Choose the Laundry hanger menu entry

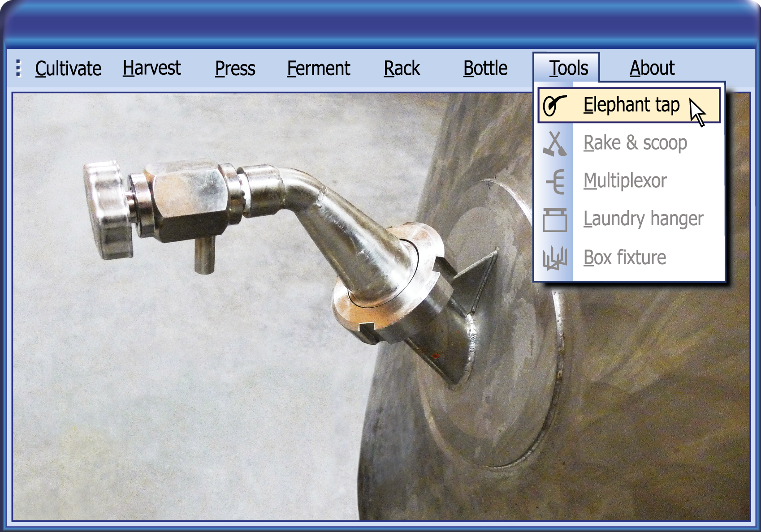(629, 219)
